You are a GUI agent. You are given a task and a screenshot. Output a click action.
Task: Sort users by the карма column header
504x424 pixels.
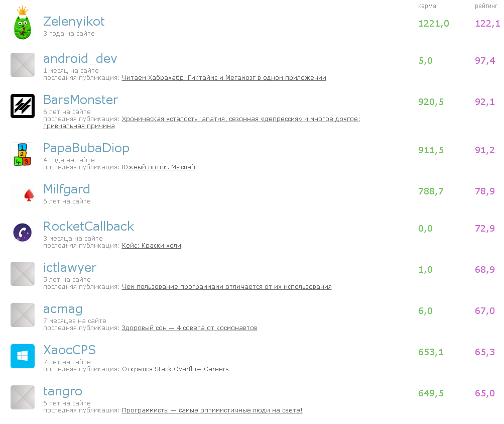pyautogui.click(x=427, y=6)
